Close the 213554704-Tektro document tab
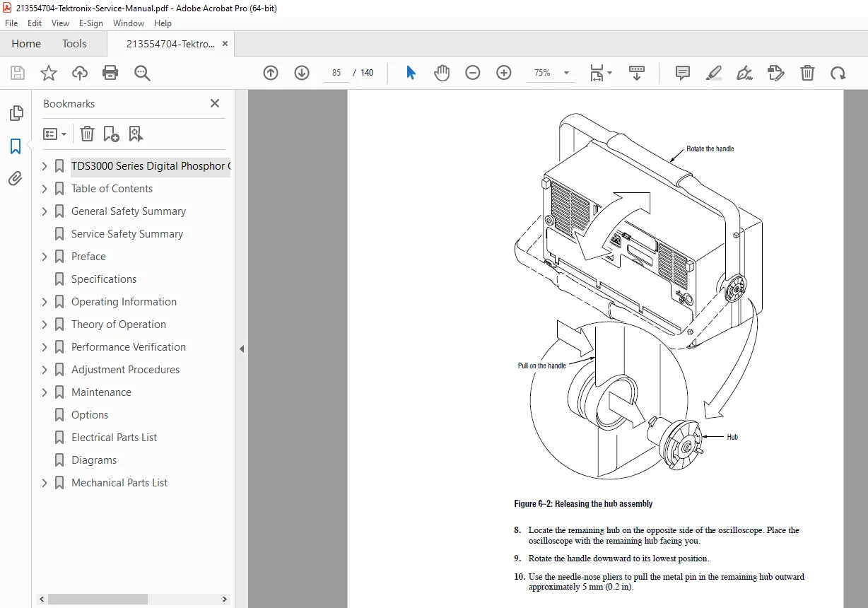The image size is (868, 608). (225, 44)
